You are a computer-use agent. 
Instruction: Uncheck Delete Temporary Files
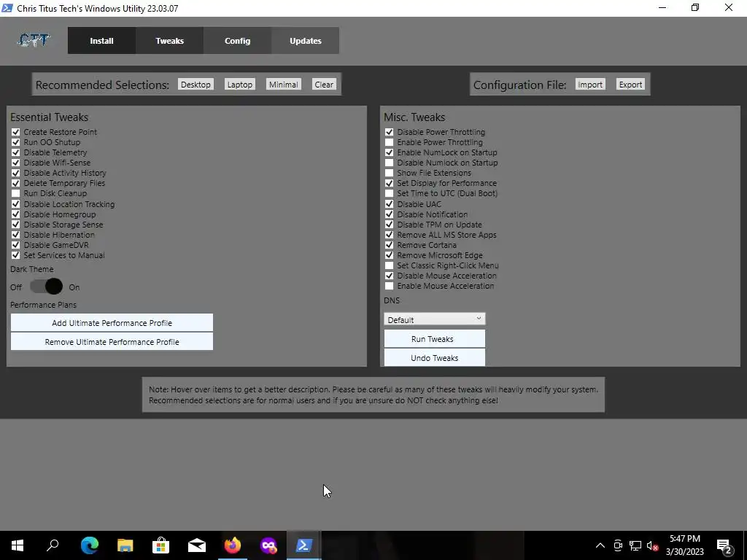(x=16, y=183)
